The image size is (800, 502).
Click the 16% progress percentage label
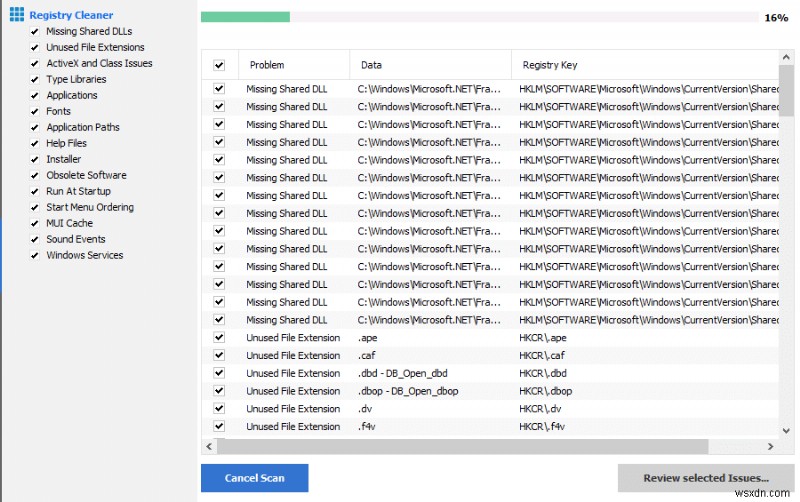[x=776, y=18]
